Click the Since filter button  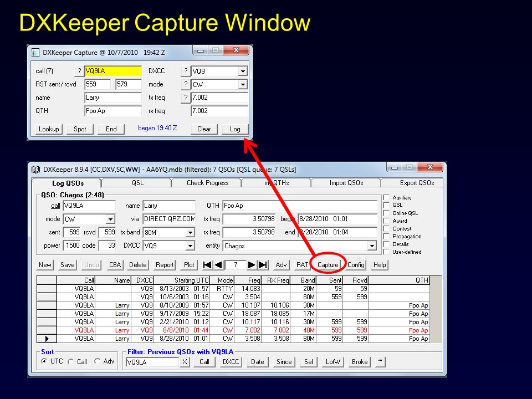pyautogui.click(x=284, y=362)
